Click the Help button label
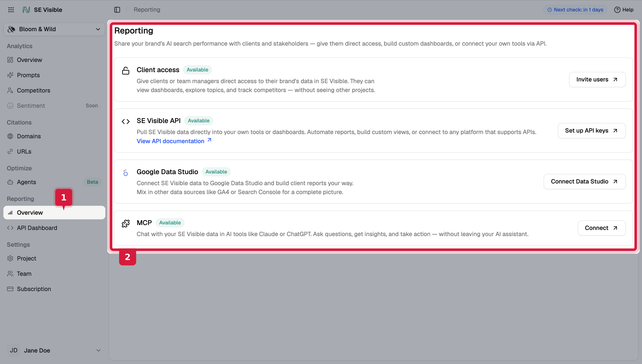The height and width of the screenshot is (364, 642). coord(628,10)
